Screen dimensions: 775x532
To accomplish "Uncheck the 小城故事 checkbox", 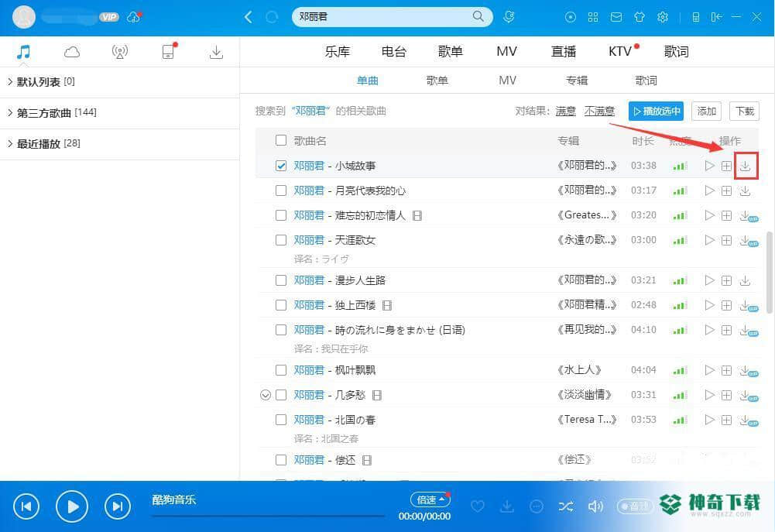I will (x=281, y=166).
